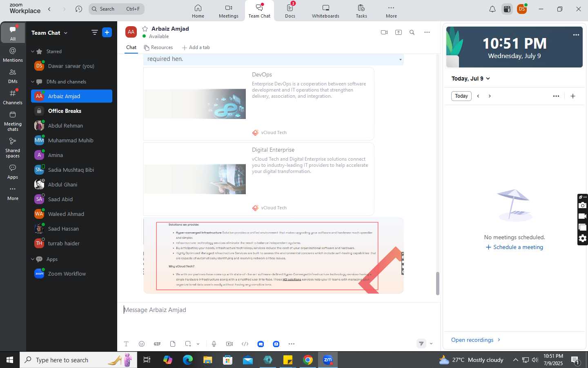Go to the previous day in calendar
This screenshot has width=588, height=368.
pyautogui.click(x=478, y=96)
